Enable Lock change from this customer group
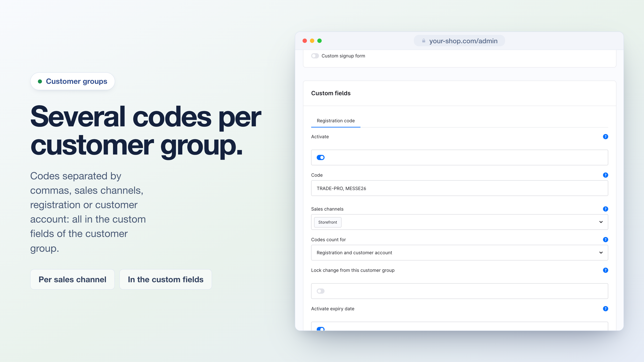The height and width of the screenshot is (362, 644). tap(320, 291)
